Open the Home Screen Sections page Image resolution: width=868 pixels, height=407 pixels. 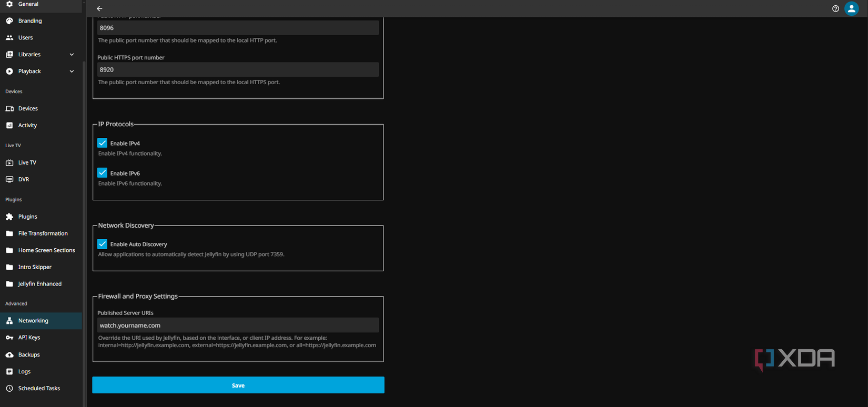(41, 250)
